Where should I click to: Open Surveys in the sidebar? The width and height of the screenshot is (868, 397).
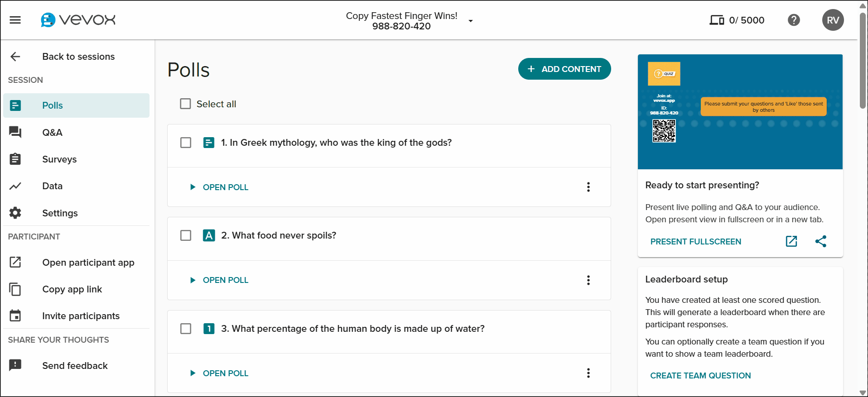coord(59,159)
